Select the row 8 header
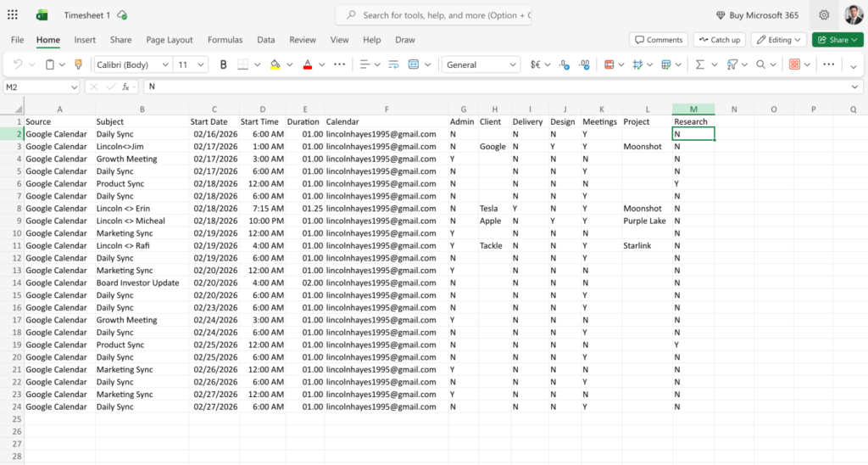Screen dimensions: 868x465 click(x=19, y=209)
